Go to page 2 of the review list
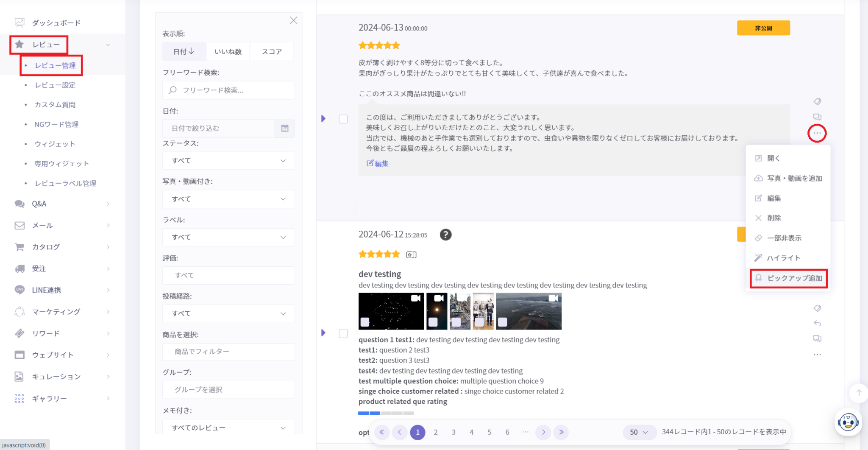Screen dimensions: 868x450 (x=436, y=432)
